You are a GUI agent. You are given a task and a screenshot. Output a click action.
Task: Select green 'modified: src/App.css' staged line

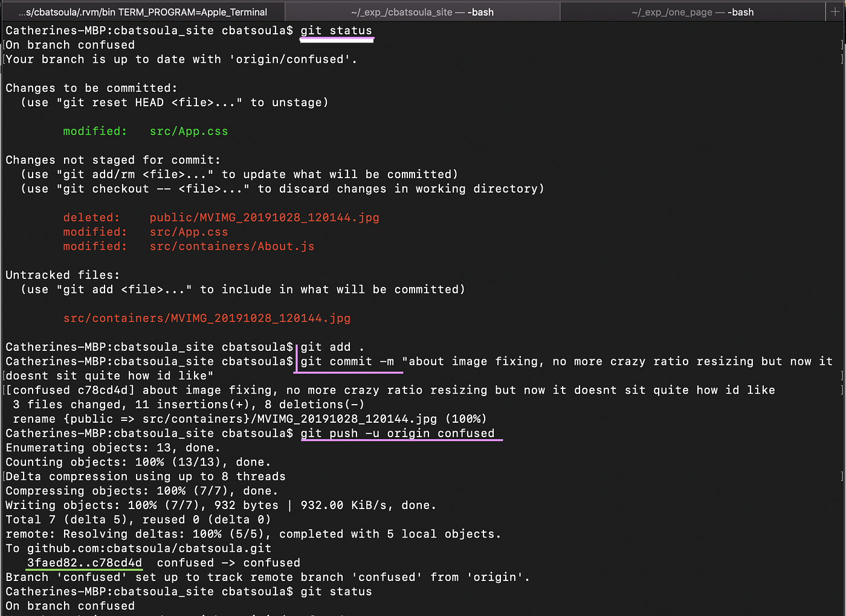point(146,131)
